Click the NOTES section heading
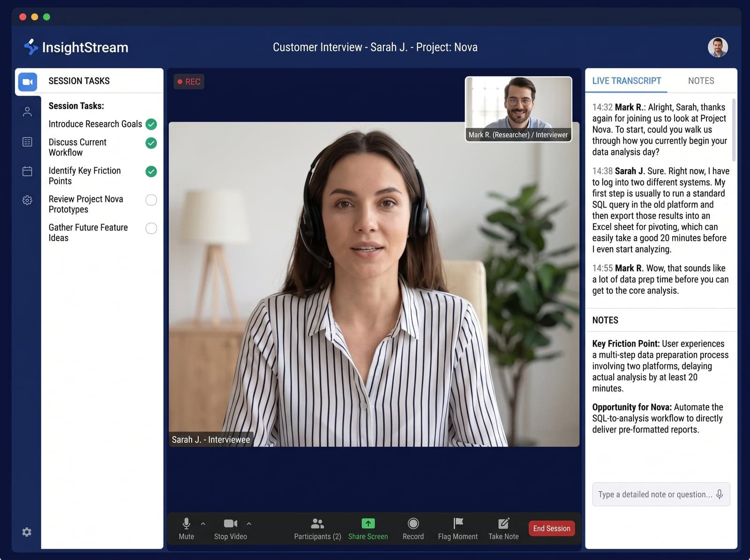 click(605, 320)
